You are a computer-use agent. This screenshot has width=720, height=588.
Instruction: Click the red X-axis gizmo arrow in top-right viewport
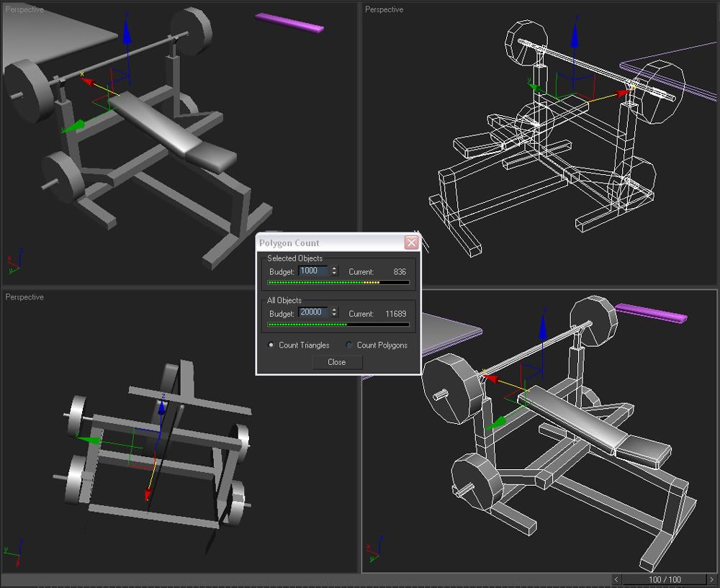[x=624, y=93]
